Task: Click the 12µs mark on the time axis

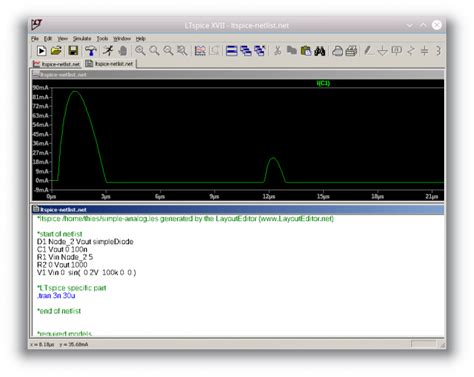Action: coord(269,196)
